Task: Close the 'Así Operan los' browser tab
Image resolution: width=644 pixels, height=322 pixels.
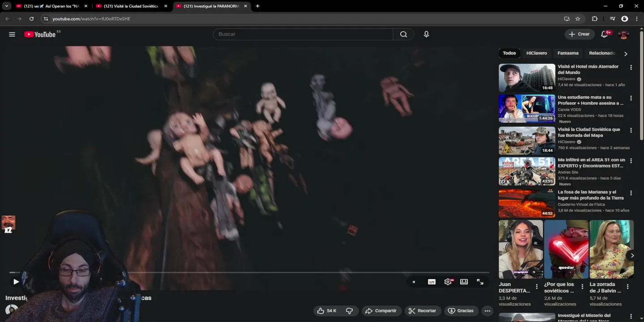Action: [x=86, y=6]
